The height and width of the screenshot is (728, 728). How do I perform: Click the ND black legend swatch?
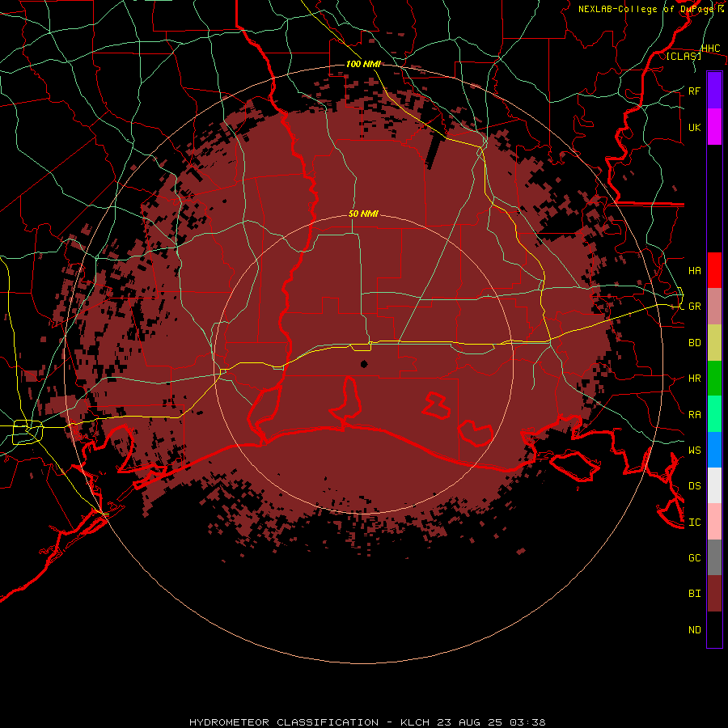pos(714,629)
